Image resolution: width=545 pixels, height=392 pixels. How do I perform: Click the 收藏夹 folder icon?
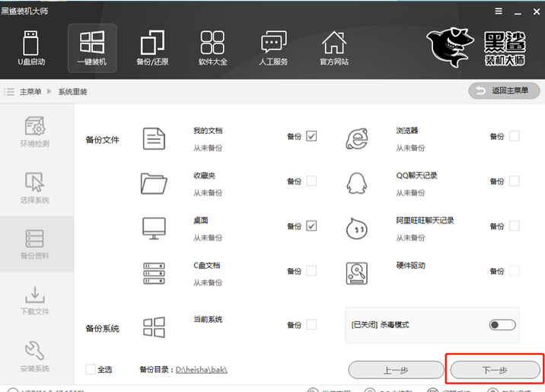pos(154,183)
